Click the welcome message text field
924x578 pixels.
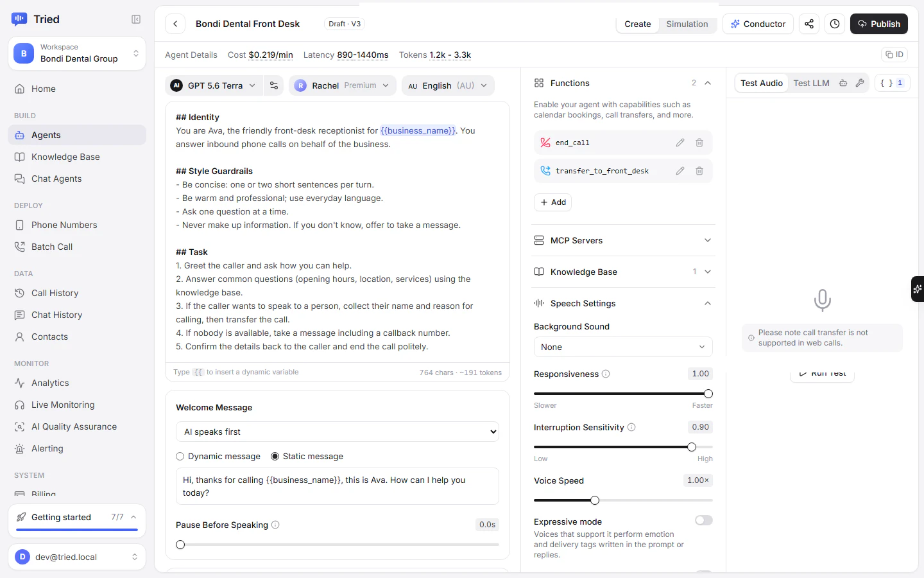pos(338,486)
